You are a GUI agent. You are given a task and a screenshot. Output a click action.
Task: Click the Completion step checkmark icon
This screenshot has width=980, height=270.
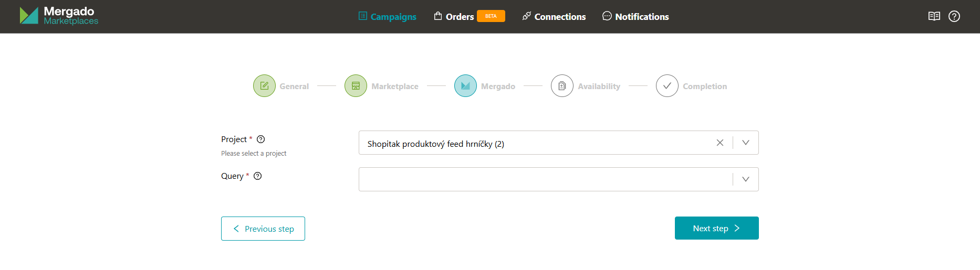tap(667, 86)
